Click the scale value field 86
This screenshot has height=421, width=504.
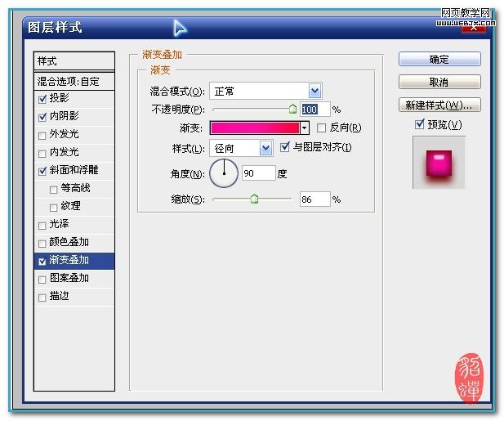pos(315,199)
